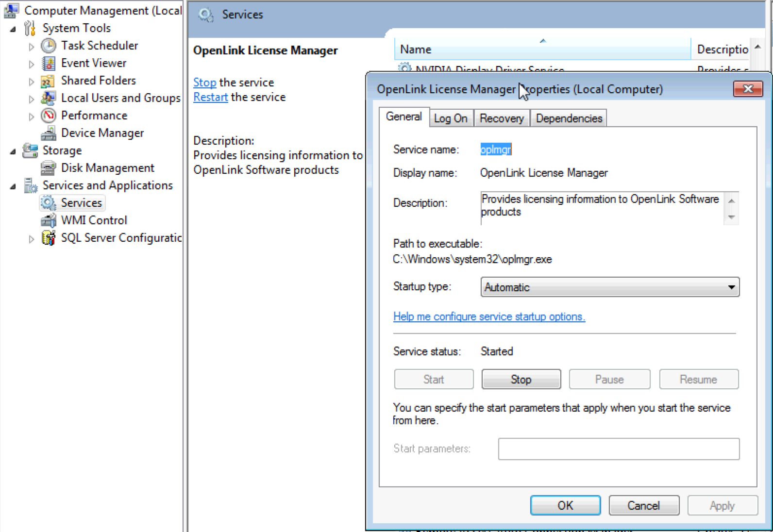Screen dimensions: 773x532
Task: Close the OpenLink properties dialog
Action: 748,89
